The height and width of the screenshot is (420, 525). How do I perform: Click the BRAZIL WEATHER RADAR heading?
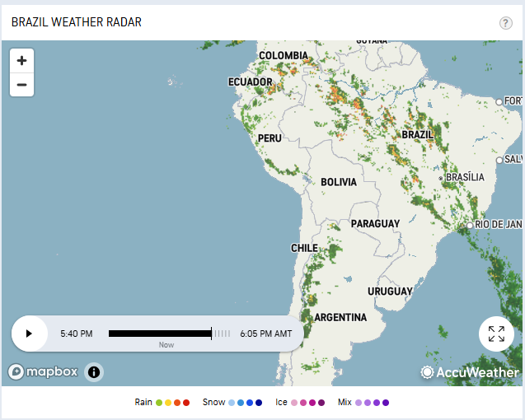[x=77, y=22]
